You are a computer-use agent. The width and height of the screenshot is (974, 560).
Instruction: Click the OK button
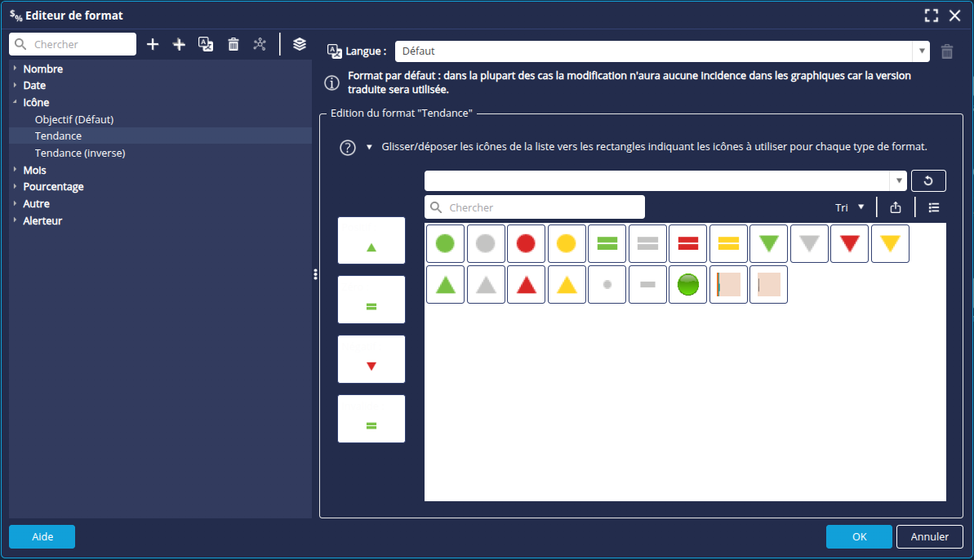coord(859,536)
